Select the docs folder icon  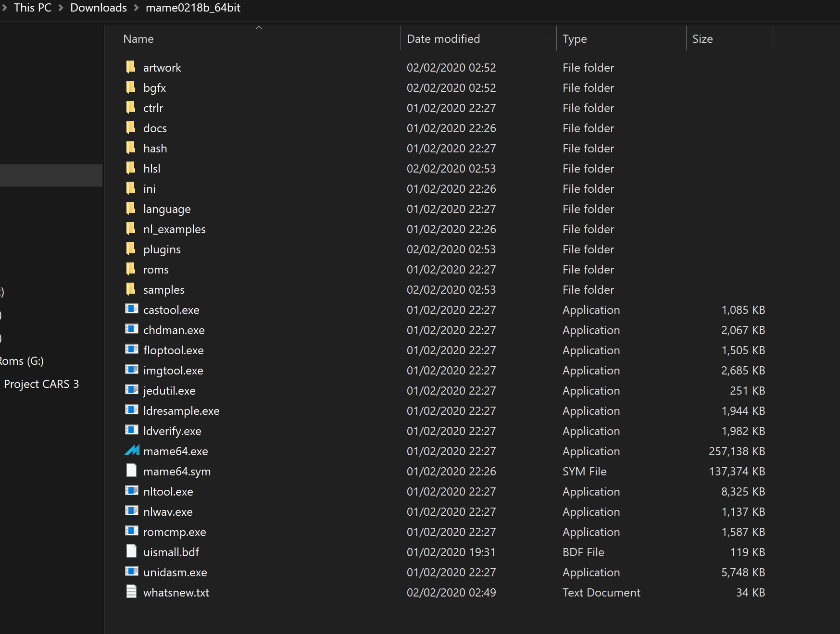(x=131, y=127)
